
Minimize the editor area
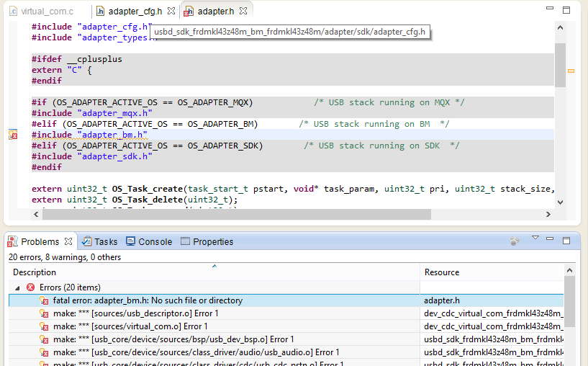coord(550,8)
